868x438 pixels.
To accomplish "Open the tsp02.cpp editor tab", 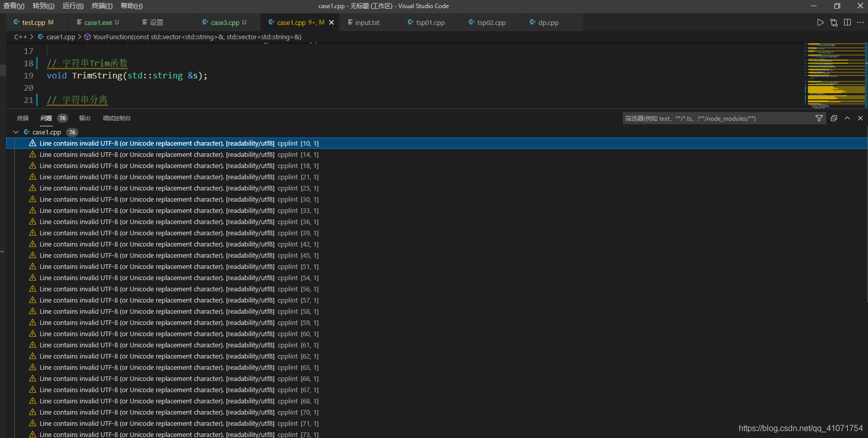I will pos(491,22).
